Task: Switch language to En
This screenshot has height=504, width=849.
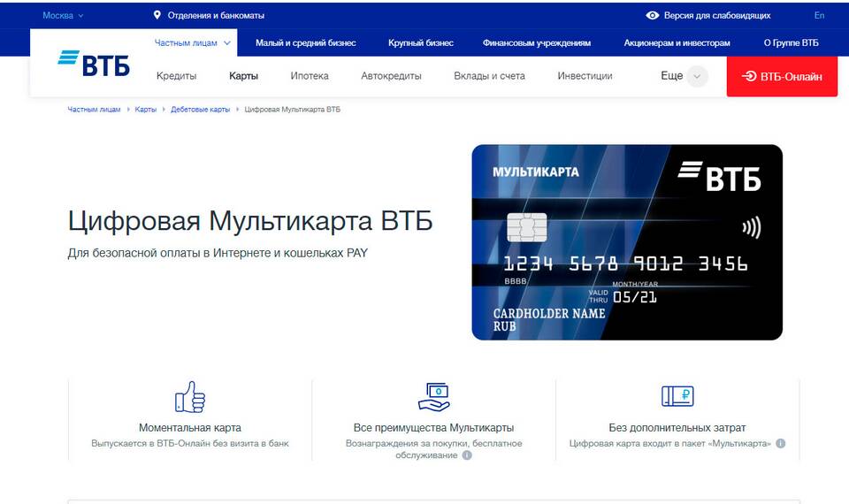Action: tap(819, 16)
